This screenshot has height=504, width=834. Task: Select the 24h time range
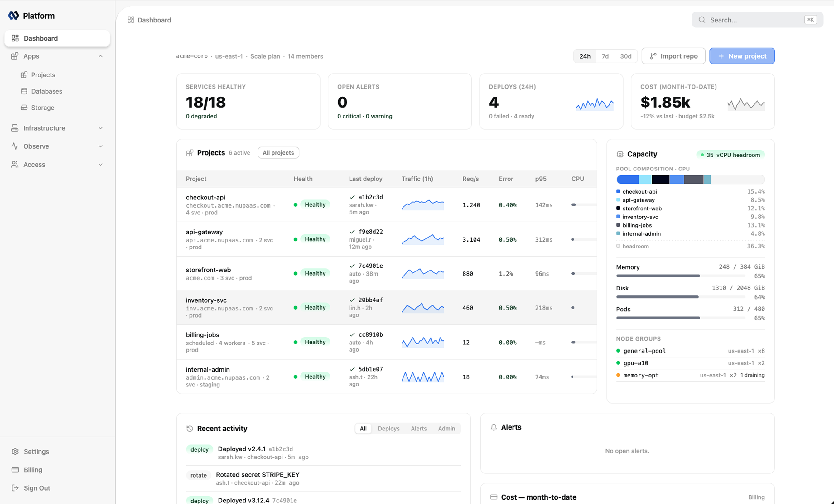pyautogui.click(x=585, y=56)
